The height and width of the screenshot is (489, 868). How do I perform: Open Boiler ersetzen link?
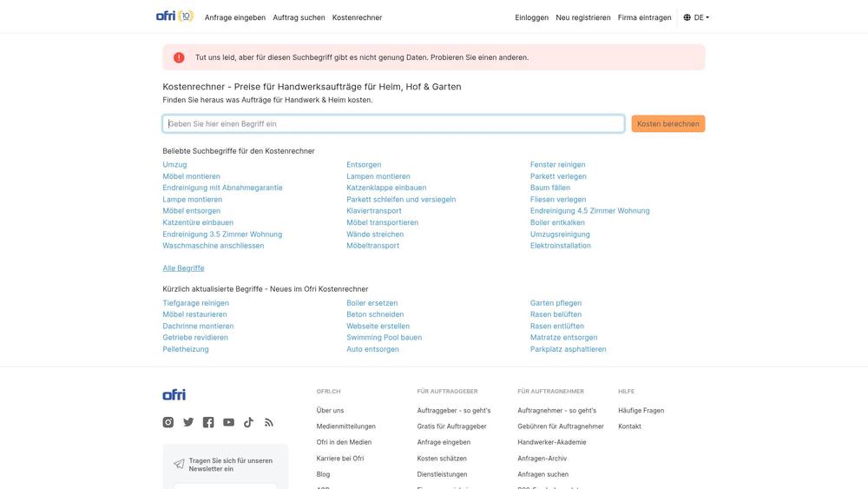point(372,303)
